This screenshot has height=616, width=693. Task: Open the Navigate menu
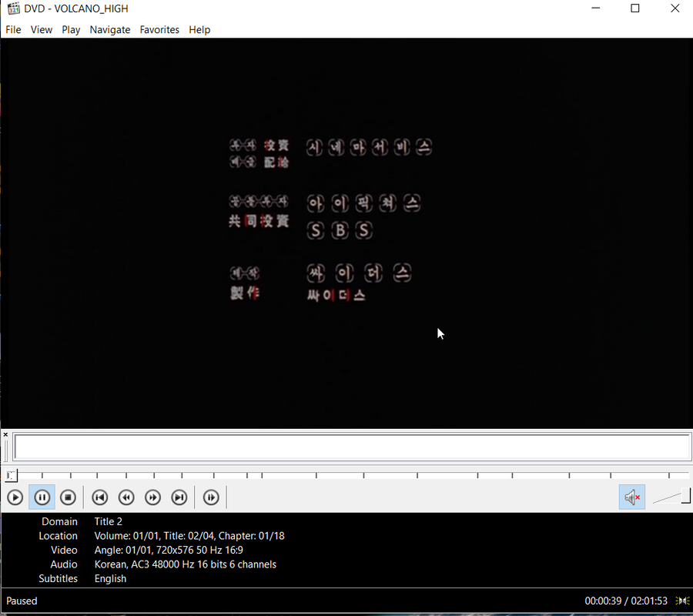pyautogui.click(x=110, y=29)
